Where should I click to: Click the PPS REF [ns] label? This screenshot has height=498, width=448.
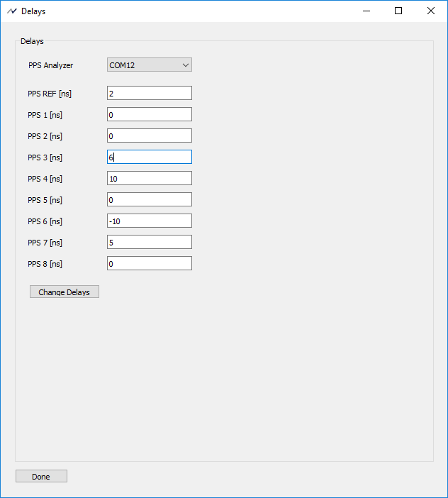pyautogui.click(x=50, y=94)
